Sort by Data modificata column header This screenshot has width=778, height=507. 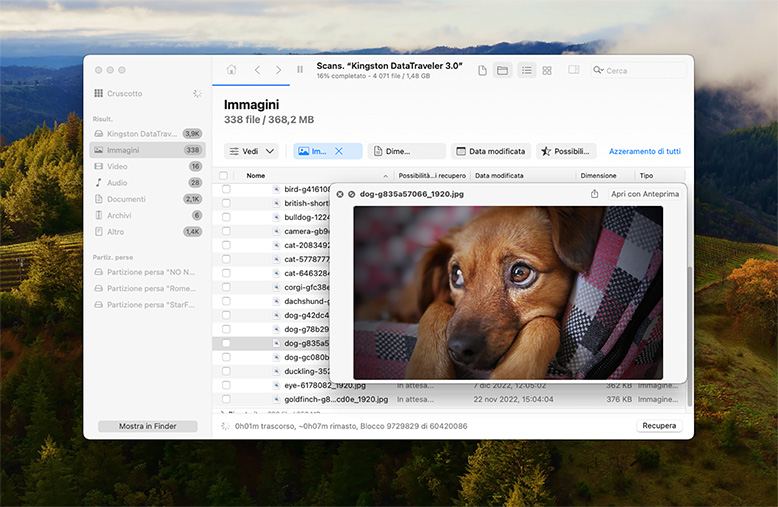point(499,176)
